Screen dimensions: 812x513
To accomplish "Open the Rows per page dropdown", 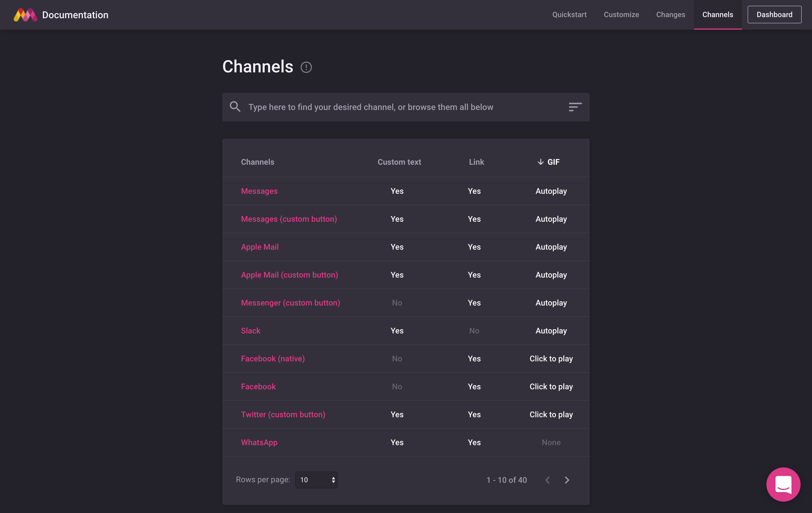I will (316, 480).
